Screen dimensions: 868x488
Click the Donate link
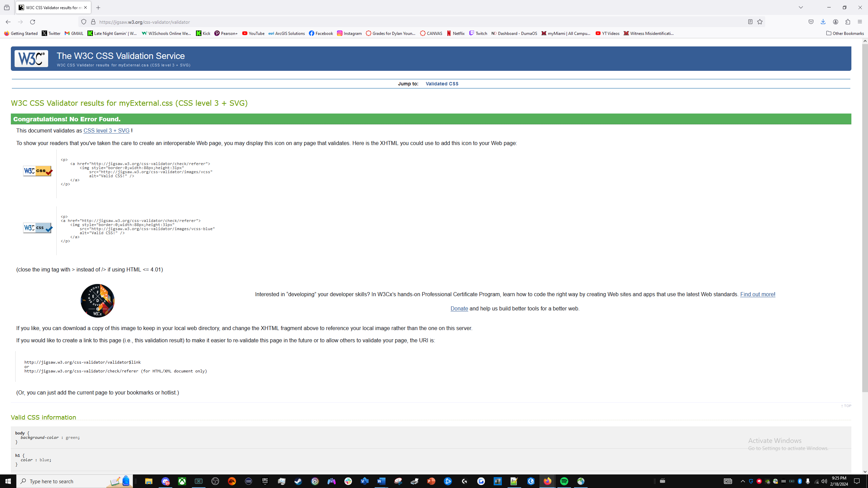click(459, 308)
